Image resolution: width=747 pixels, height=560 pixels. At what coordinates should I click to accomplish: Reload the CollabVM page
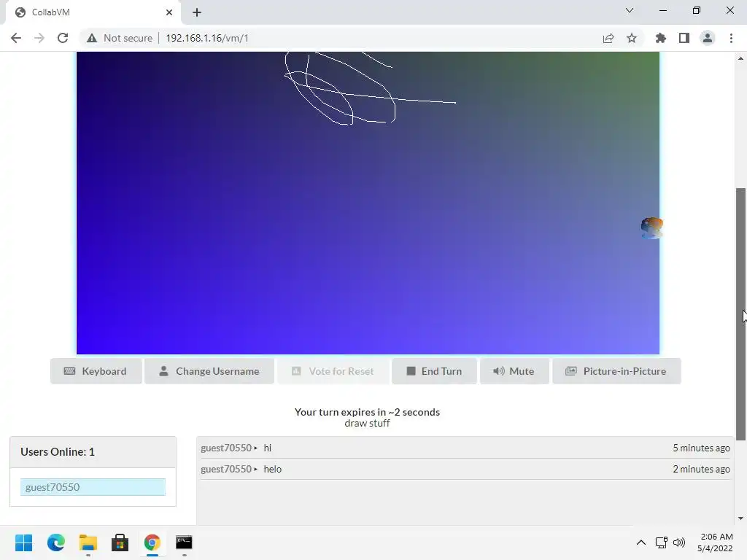63,38
